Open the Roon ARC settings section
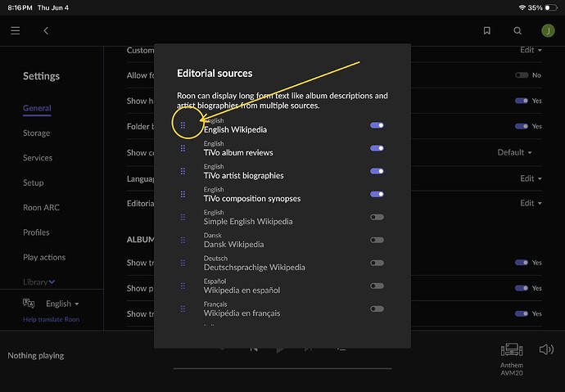Image resolution: width=565 pixels, height=392 pixels. pos(41,207)
